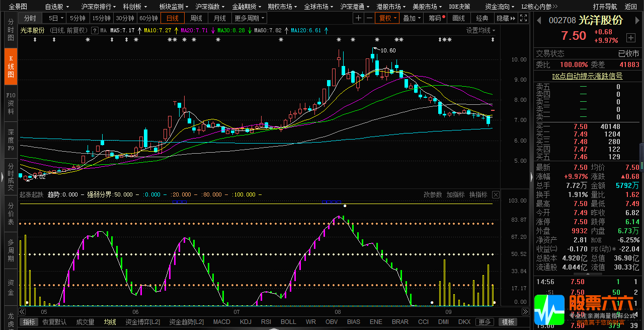The image size is (644, 330).
Task: Open 设置均线 dropdown
Action: (480, 30)
